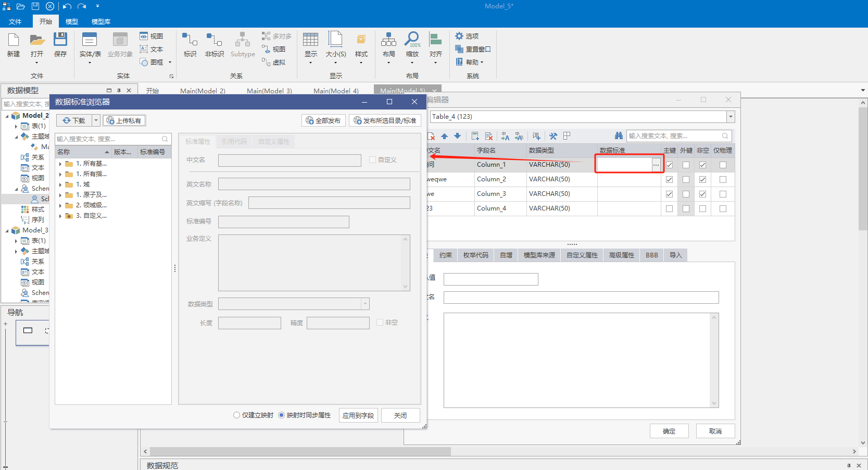Select the 图框 frame tool
The width and height of the screenshot is (868, 470).
[x=152, y=62]
